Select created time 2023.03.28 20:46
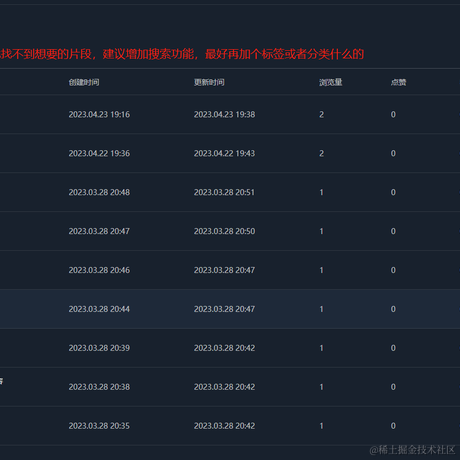Screen dimensions: 460x460 coord(99,270)
